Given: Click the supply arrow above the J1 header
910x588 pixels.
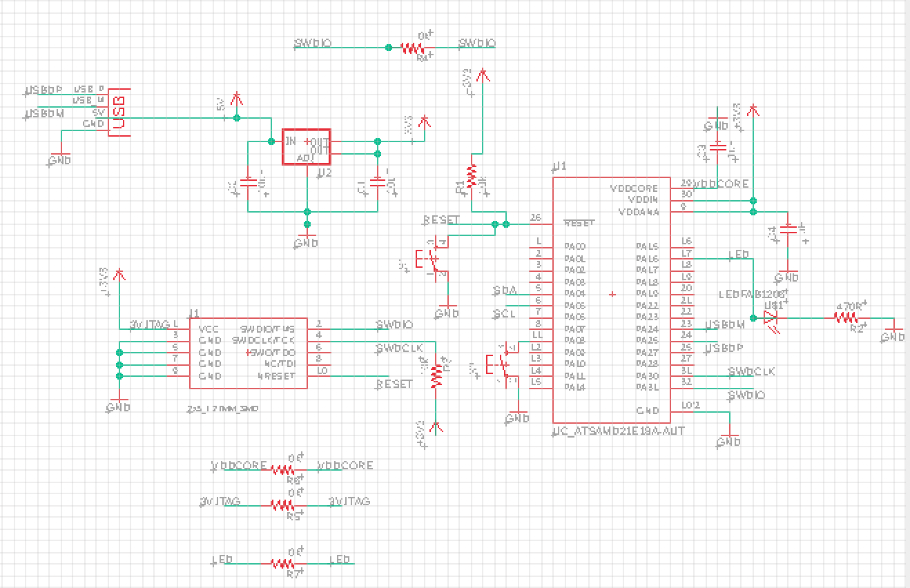Looking at the screenshot, I should pos(121,276).
